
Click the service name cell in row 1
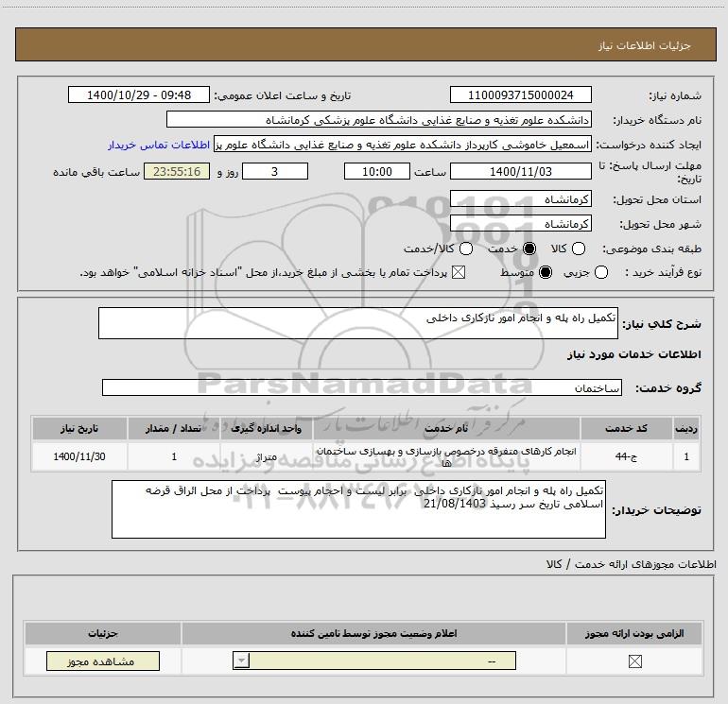pos(446,456)
